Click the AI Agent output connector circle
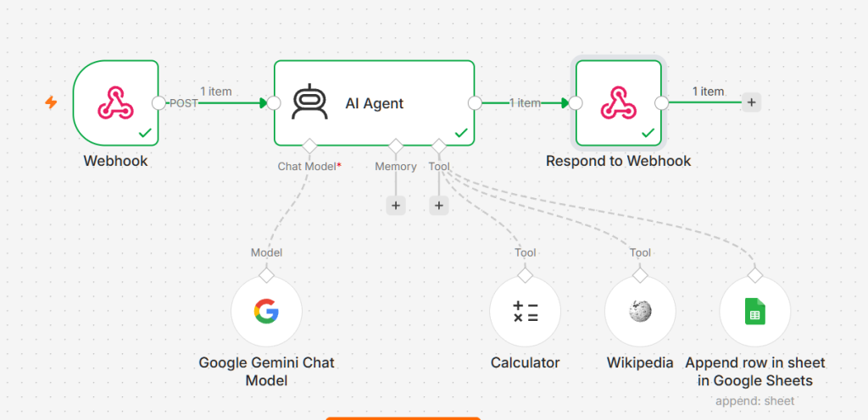The width and height of the screenshot is (868, 420). point(475,102)
